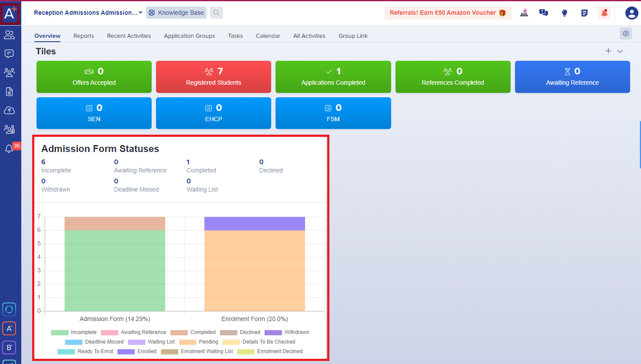Click the A+ app logo icon
The width and height of the screenshot is (641, 364).
coord(10,14)
